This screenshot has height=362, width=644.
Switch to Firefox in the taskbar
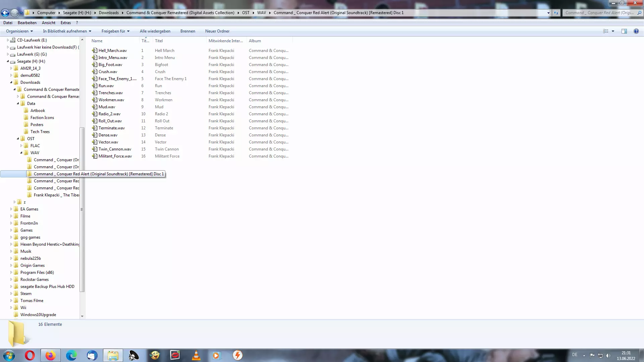(50, 355)
